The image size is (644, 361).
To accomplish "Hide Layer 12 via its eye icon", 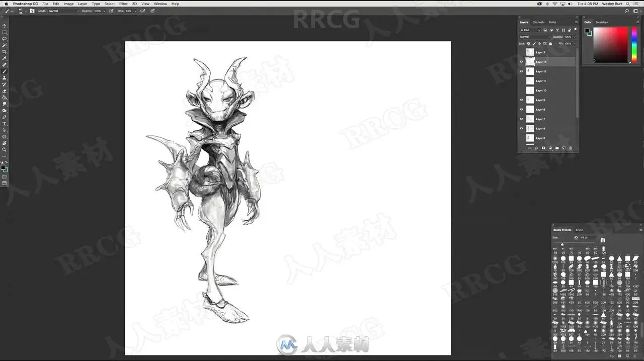I will 521,71.
